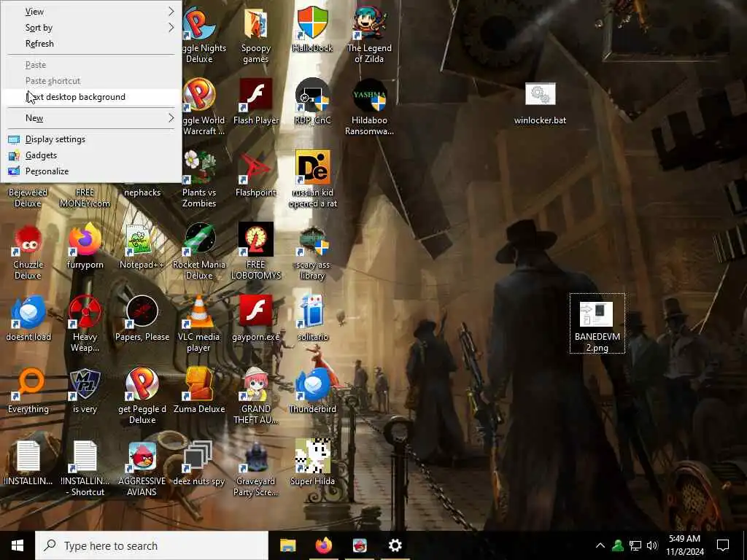Choose Refresh from the context menu
The height and width of the screenshot is (560, 747).
point(91,44)
